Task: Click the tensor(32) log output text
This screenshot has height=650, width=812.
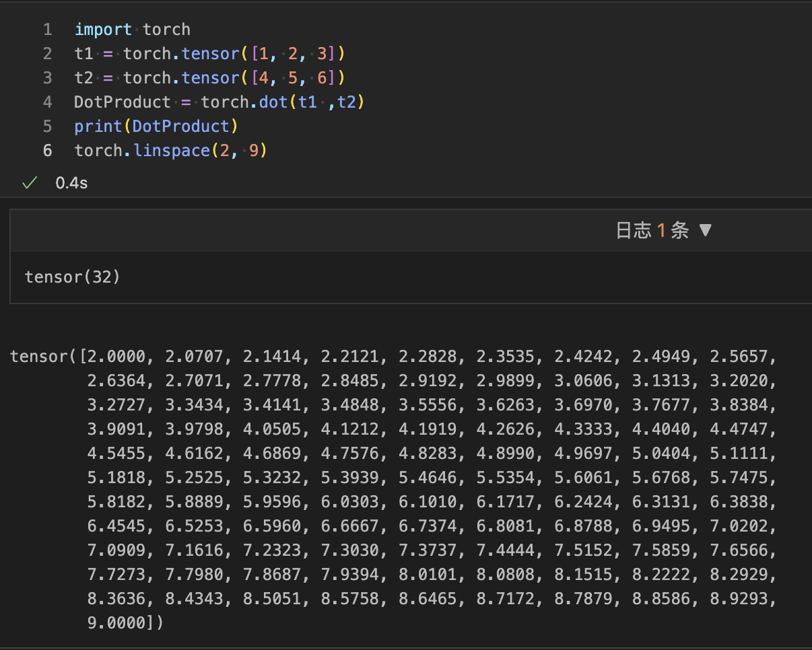Action: [72, 277]
